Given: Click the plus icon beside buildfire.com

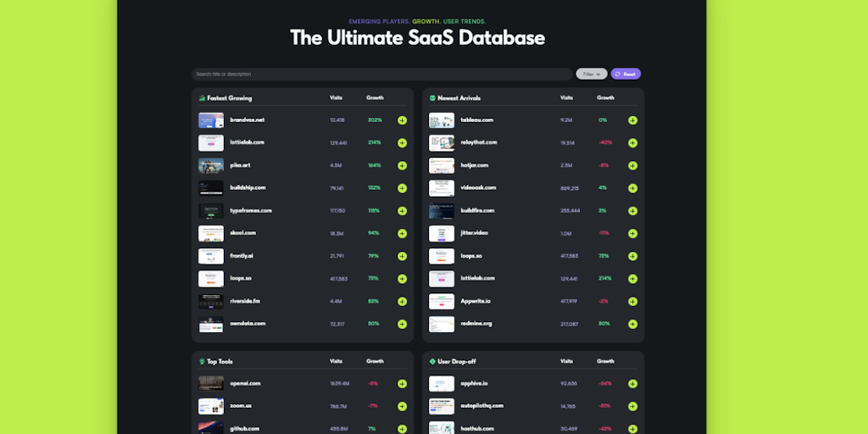Looking at the screenshot, I should coord(632,211).
